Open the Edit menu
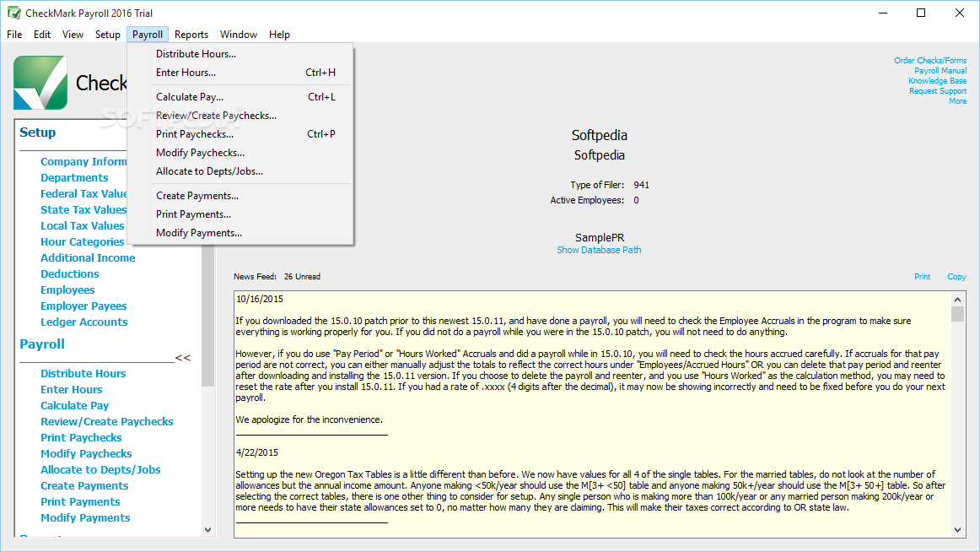This screenshot has height=552, width=980. pyautogui.click(x=42, y=35)
